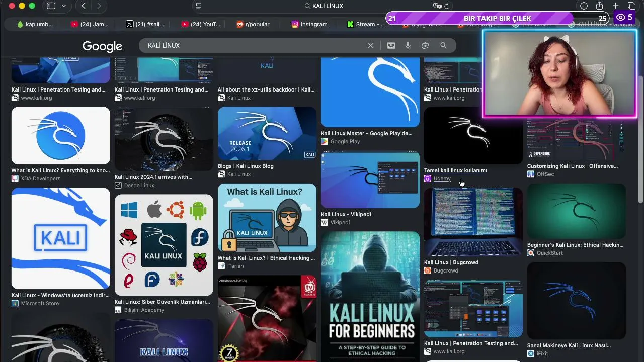Click the Safari address bar showing KALİ LİNUX
Screen dimensions: 644x362
tap(324, 6)
